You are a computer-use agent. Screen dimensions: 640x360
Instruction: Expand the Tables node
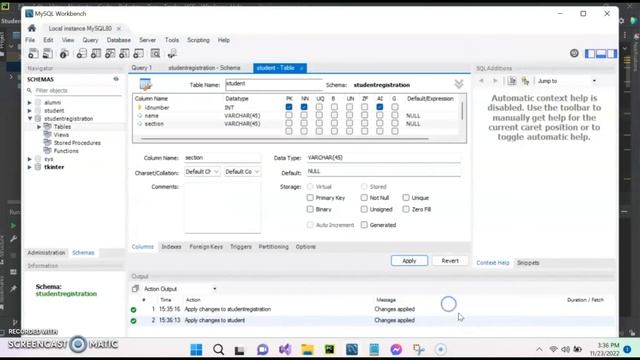click(x=39, y=127)
